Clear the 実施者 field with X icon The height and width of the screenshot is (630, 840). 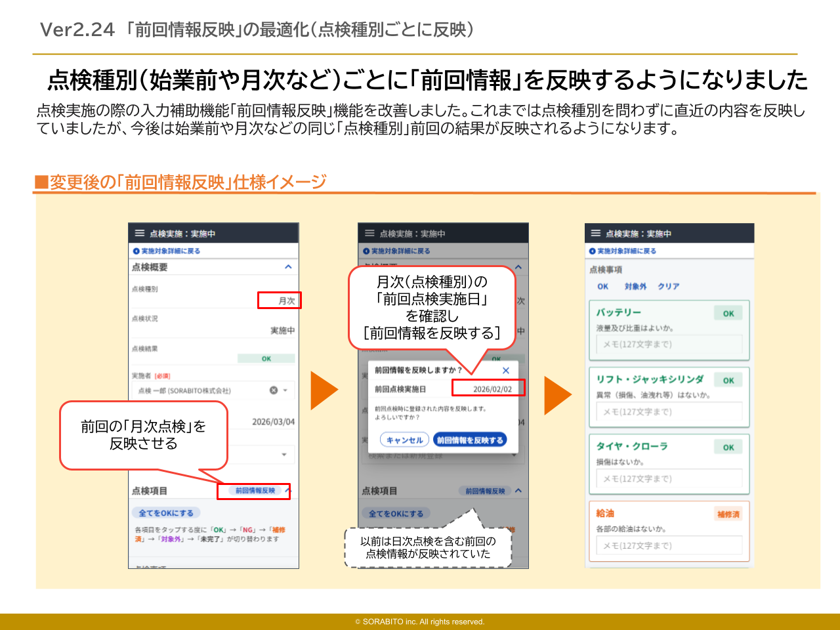[x=274, y=390]
